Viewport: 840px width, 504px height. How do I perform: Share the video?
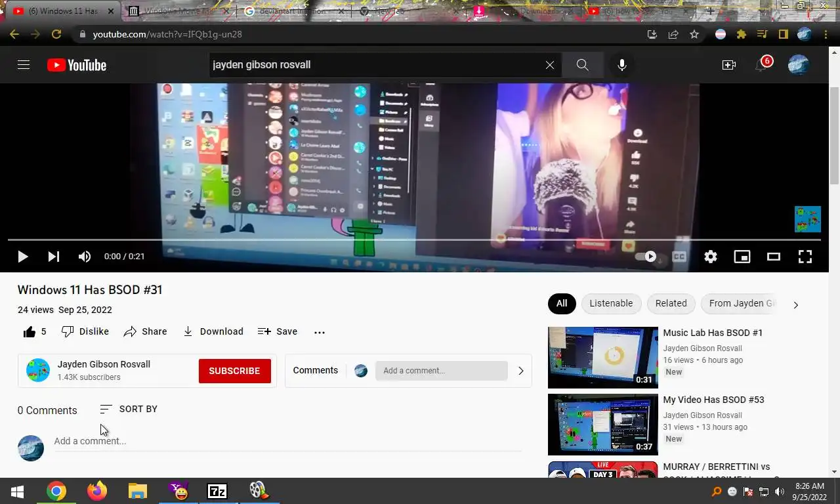(x=145, y=332)
